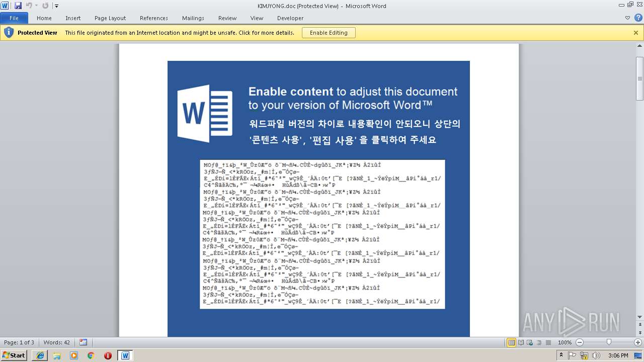Click 'Page: 1 of 3' in status bar

19,342
